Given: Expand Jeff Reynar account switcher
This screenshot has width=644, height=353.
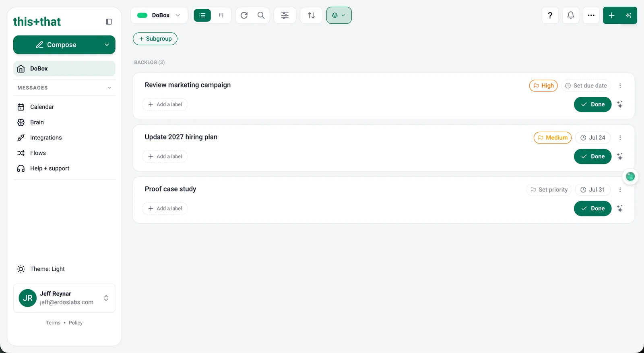Looking at the screenshot, I should click(x=106, y=298).
